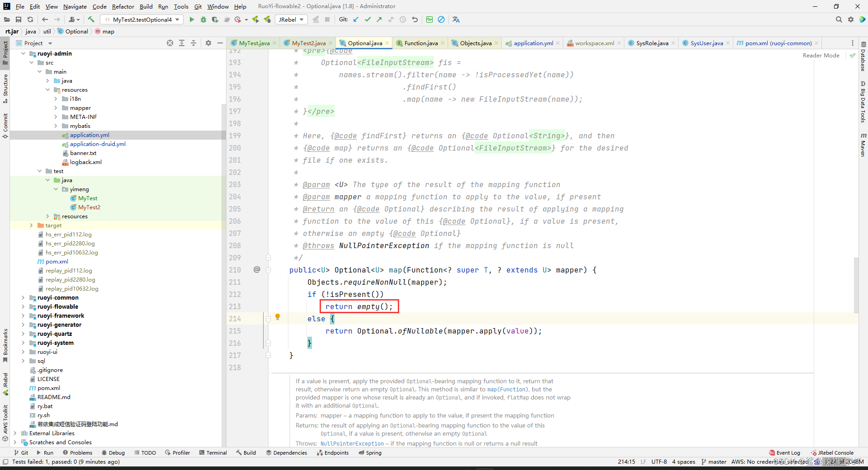Expand all in Project panel
Screen dimensions: 868x470
click(182, 43)
